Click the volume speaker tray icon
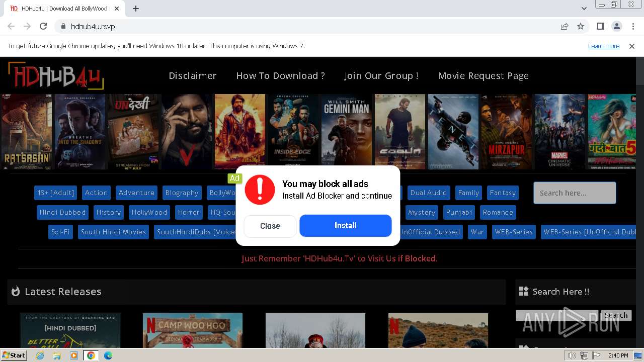This screenshot has height=362, width=644. (572, 355)
